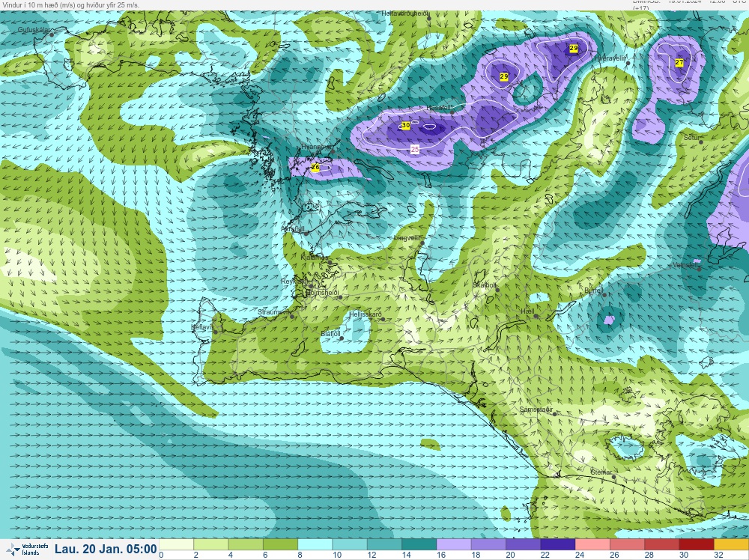Click the Veðurstofa Íslands logo

(27, 550)
